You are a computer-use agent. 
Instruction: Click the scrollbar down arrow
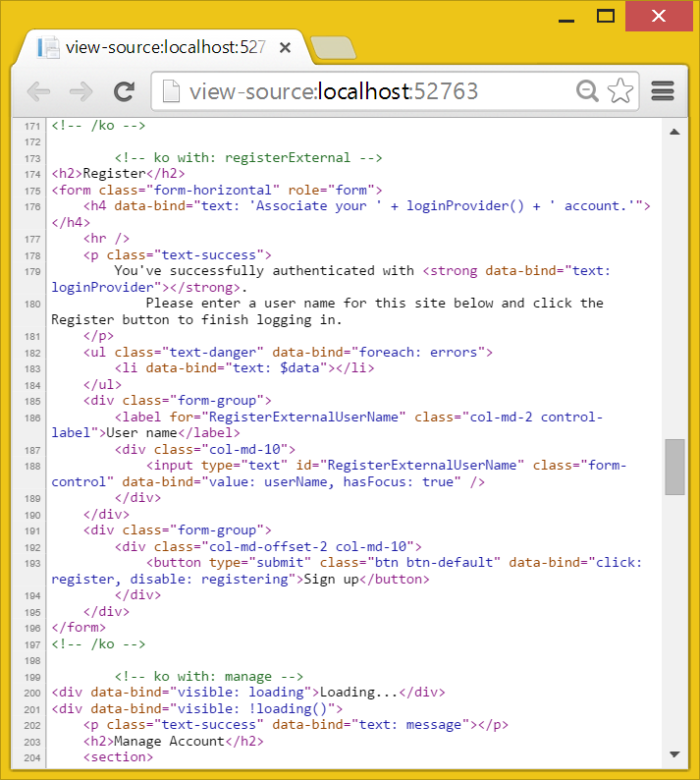tap(674, 754)
